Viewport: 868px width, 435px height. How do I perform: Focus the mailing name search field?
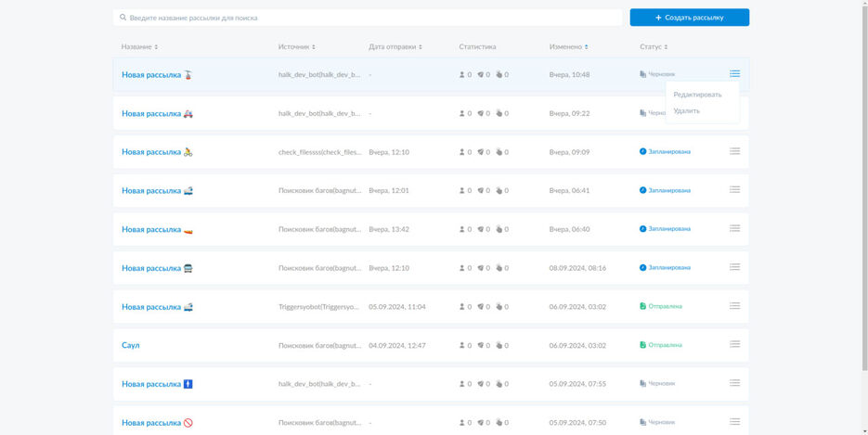[x=368, y=18]
